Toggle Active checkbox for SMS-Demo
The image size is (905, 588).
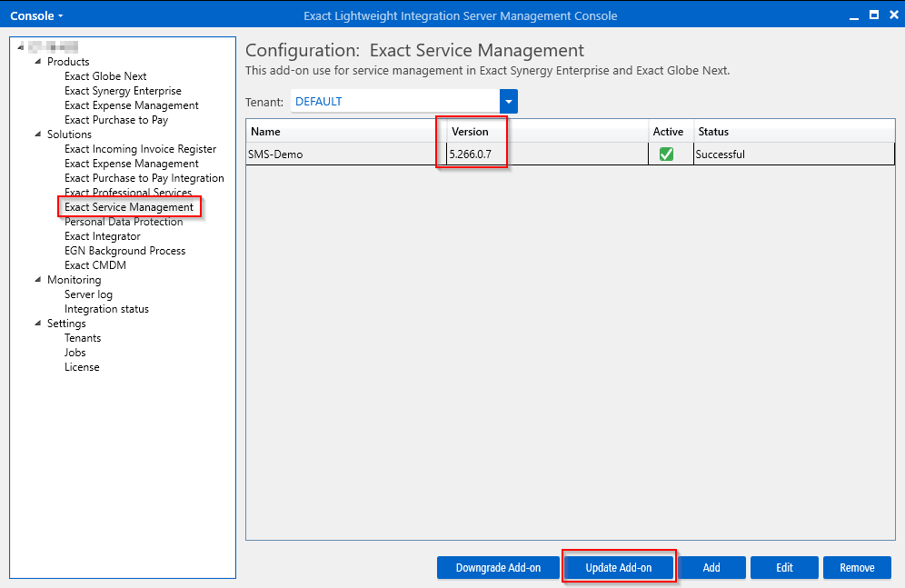pyautogui.click(x=667, y=154)
